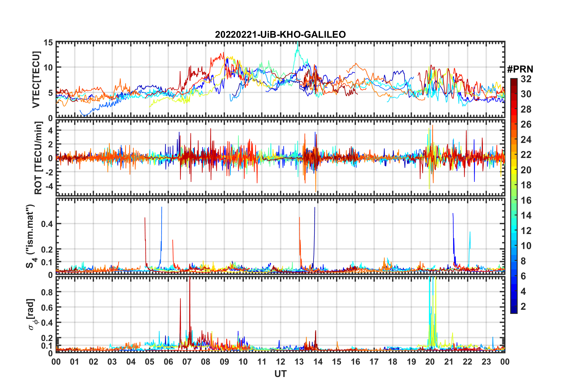Click UT axis tick label 11
Screen dimensions: 561x392
[x=262, y=362]
